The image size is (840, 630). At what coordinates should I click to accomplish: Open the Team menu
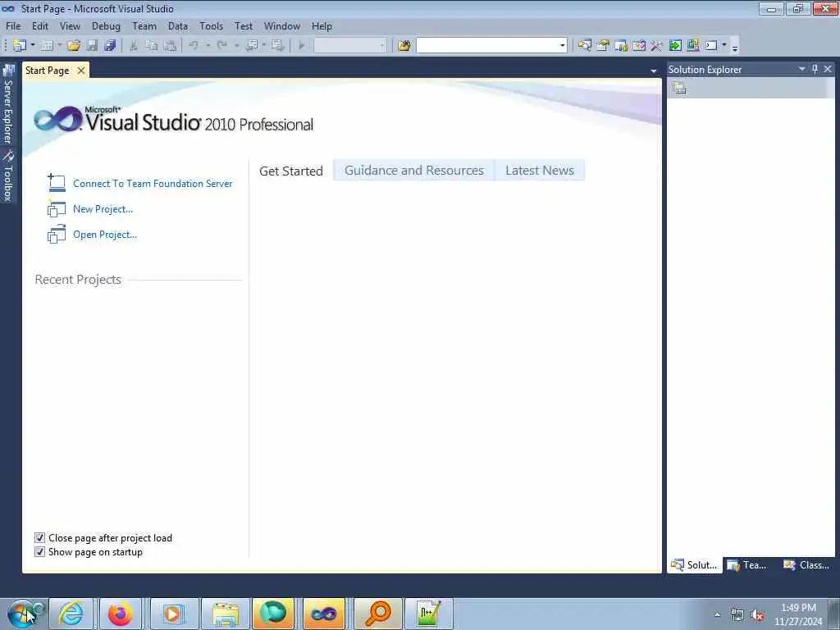[144, 25]
